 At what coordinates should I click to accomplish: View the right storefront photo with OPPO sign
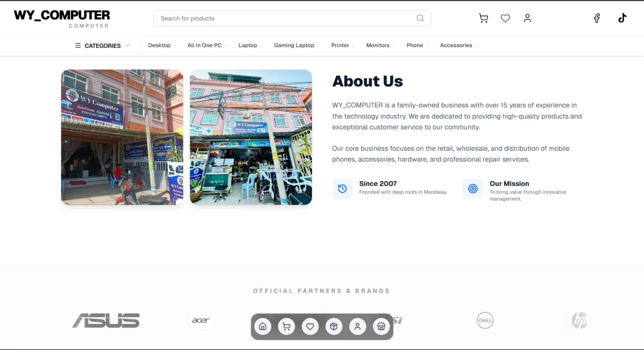tap(251, 137)
